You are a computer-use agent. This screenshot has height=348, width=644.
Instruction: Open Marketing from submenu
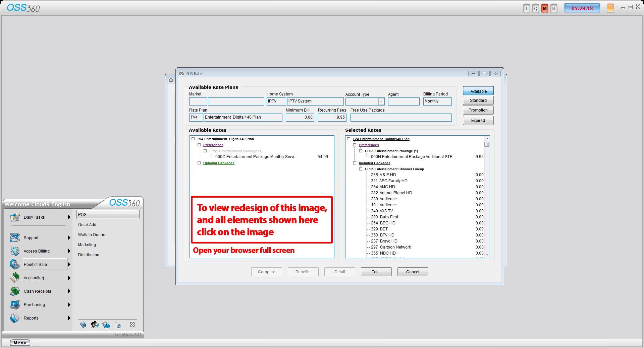point(87,245)
